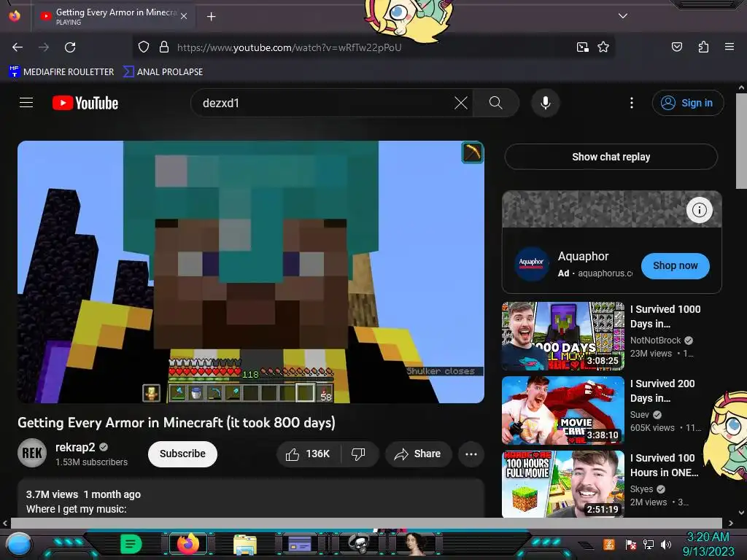Click the I Survived 1000 Days title
Screen dimensions: 747x560
[665, 316]
